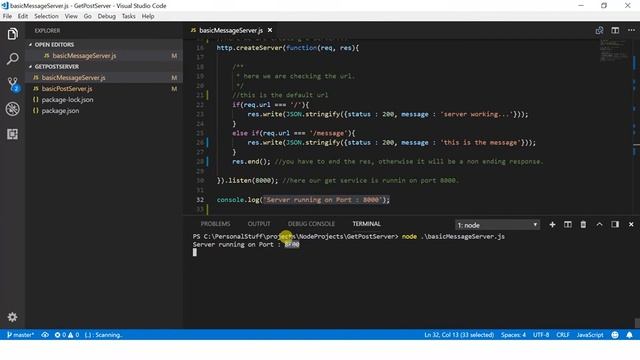Open the Manage gear menu

click(12, 317)
